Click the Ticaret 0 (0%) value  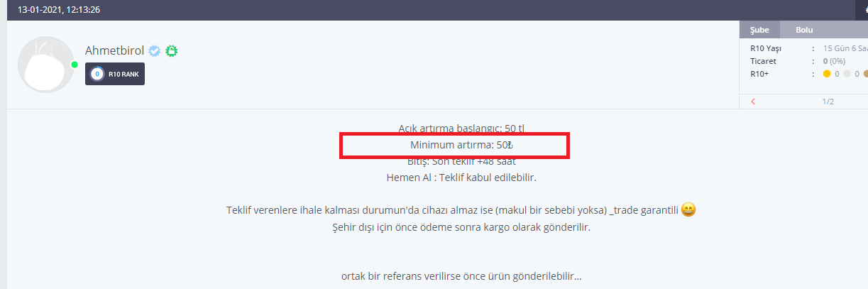pyautogui.click(x=838, y=61)
